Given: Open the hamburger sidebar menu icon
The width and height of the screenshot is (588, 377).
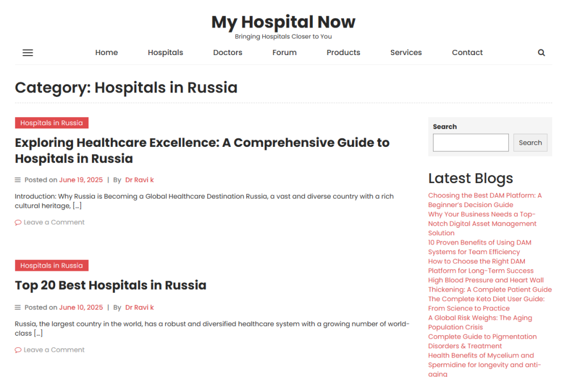Looking at the screenshot, I should 28,53.
